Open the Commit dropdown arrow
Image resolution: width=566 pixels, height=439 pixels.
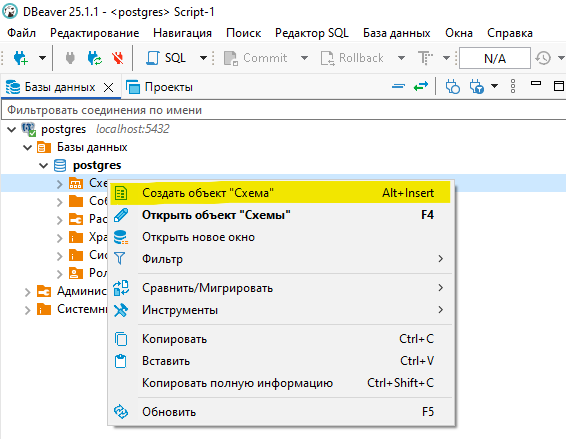(x=304, y=58)
